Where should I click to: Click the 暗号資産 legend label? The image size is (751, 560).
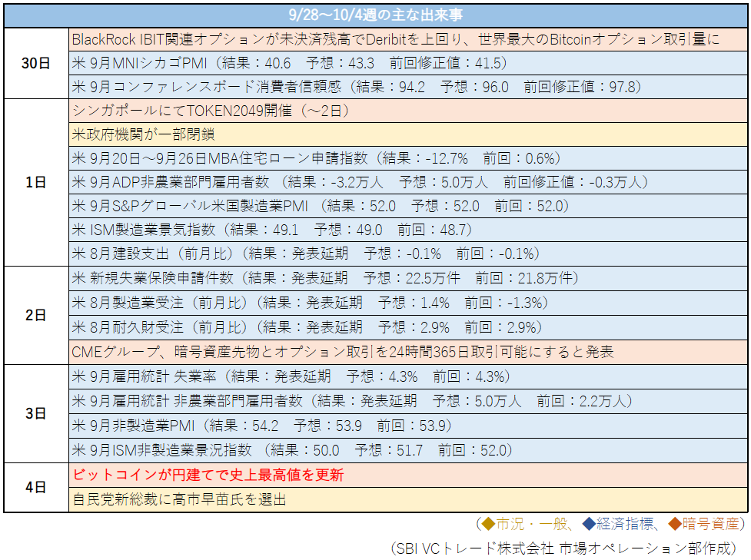(x=711, y=524)
